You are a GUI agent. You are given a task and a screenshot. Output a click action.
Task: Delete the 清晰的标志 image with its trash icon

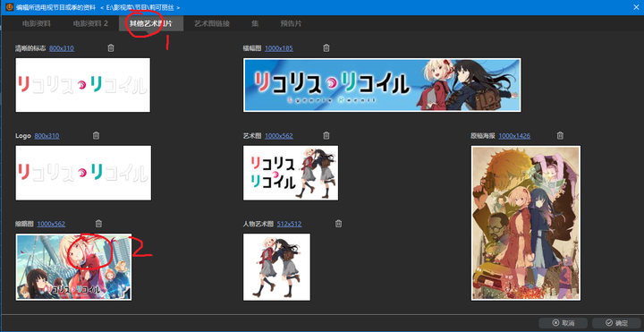[111, 48]
